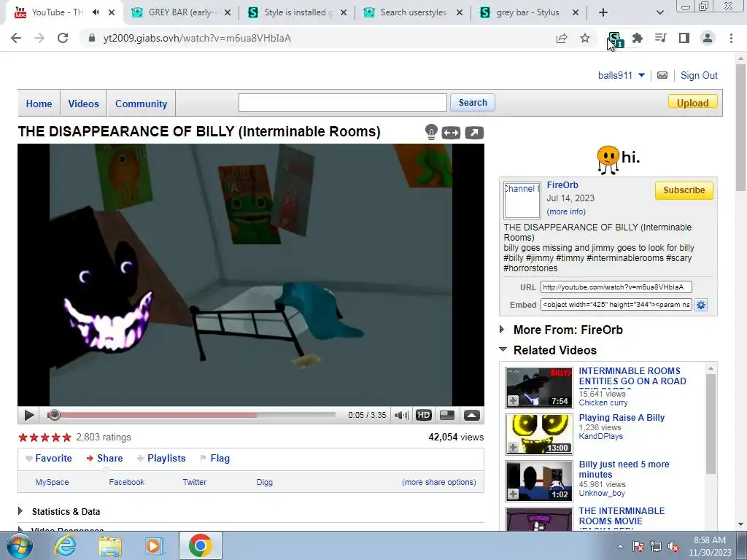Viewport: 747px width, 560px height.
Task: Share the video on Twitter
Action: pos(195,482)
